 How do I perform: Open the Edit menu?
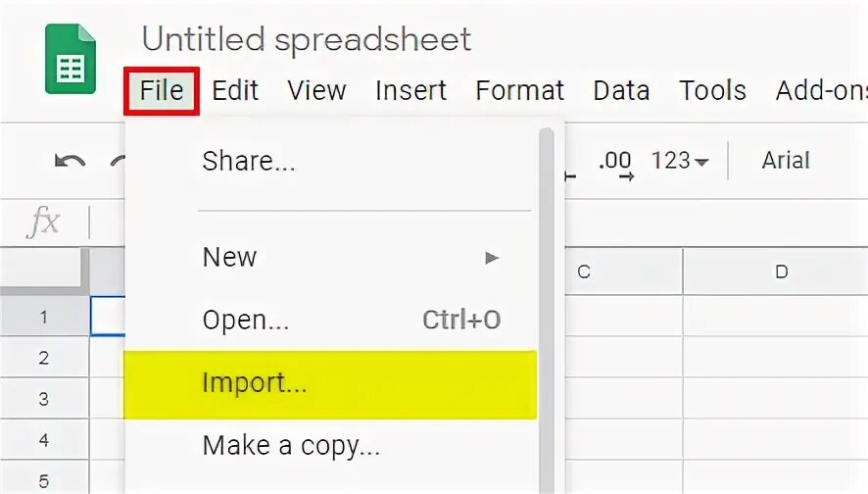coord(235,91)
